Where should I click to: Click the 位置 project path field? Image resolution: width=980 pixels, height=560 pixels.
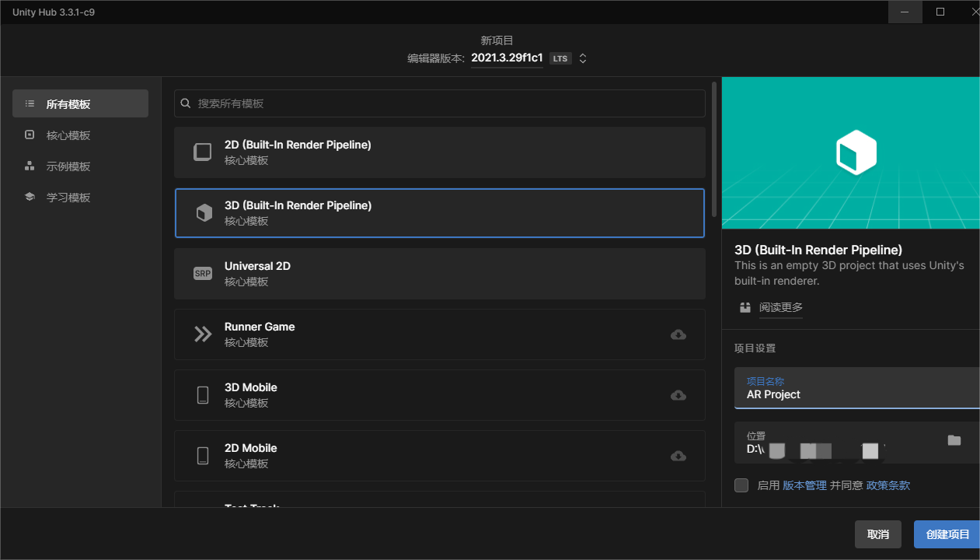coord(857,443)
